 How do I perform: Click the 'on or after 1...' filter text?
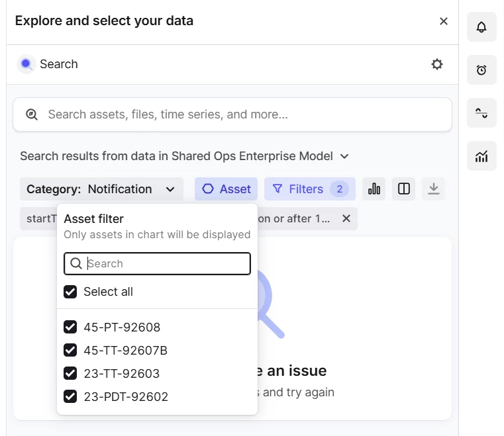coord(294,218)
